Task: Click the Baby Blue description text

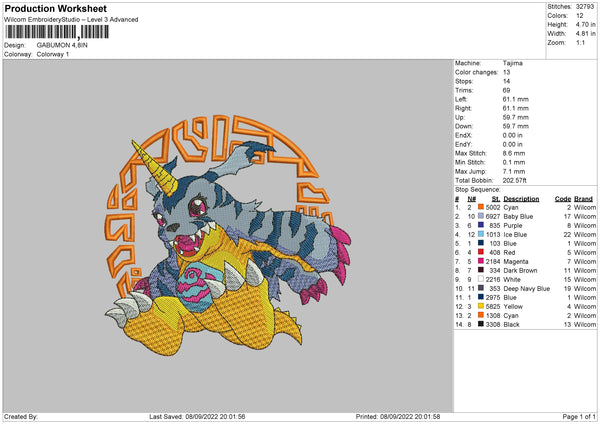Action: click(x=518, y=216)
